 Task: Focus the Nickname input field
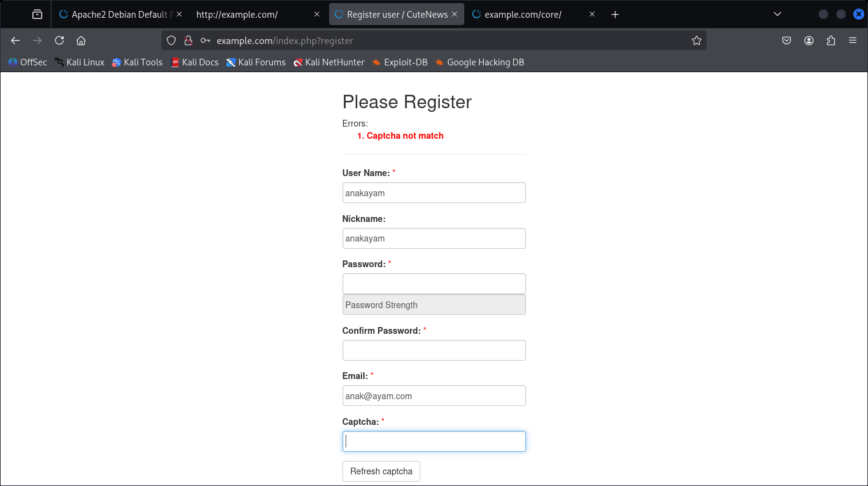[434, 238]
